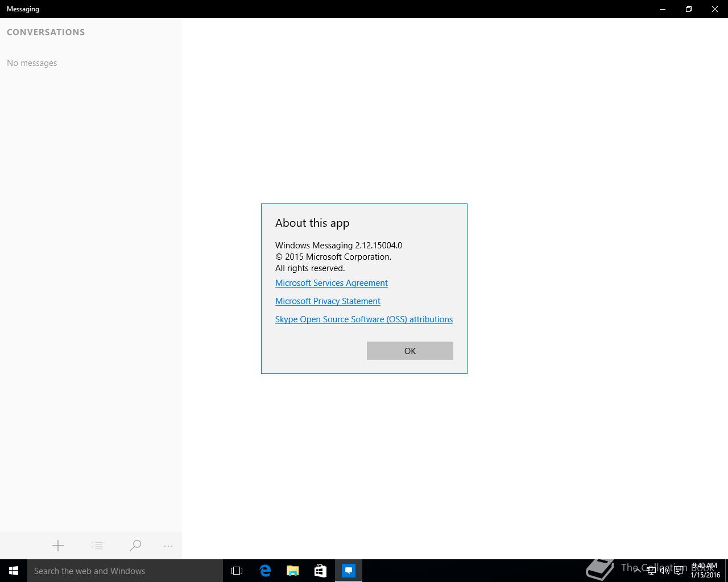The width and height of the screenshot is (728, 582).
Task: Open File Explorer from the taskbar
Action: pyautogui.click(x=293, y=571)
